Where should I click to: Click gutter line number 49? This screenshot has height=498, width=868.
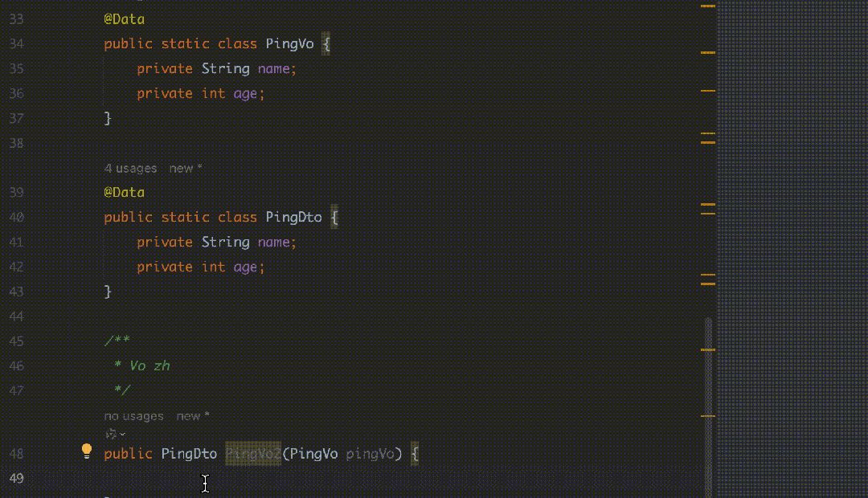pos(17,478)
